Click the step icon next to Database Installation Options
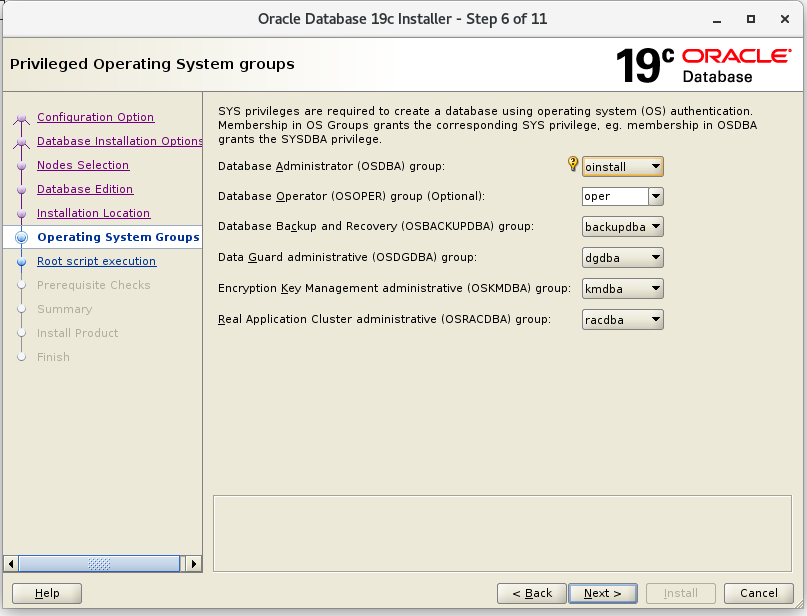Viewport: 807px width, 616px height. point(21,142)
